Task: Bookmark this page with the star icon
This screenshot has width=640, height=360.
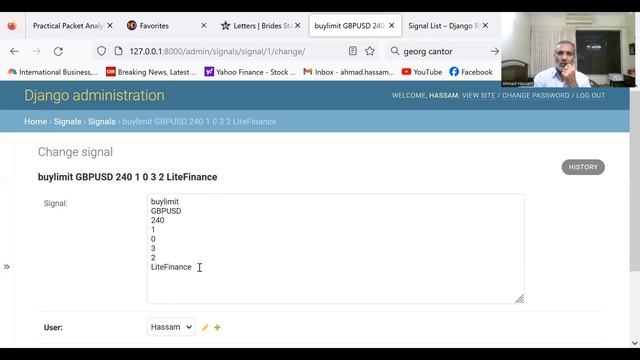Action: pos(370,51)
